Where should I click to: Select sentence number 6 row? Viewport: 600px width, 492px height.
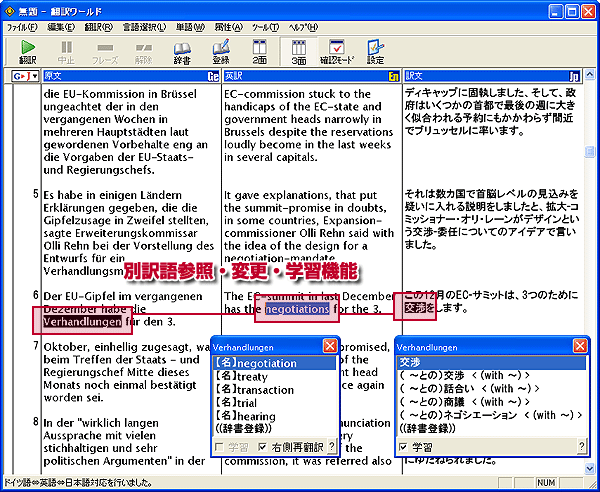[36, 295]
